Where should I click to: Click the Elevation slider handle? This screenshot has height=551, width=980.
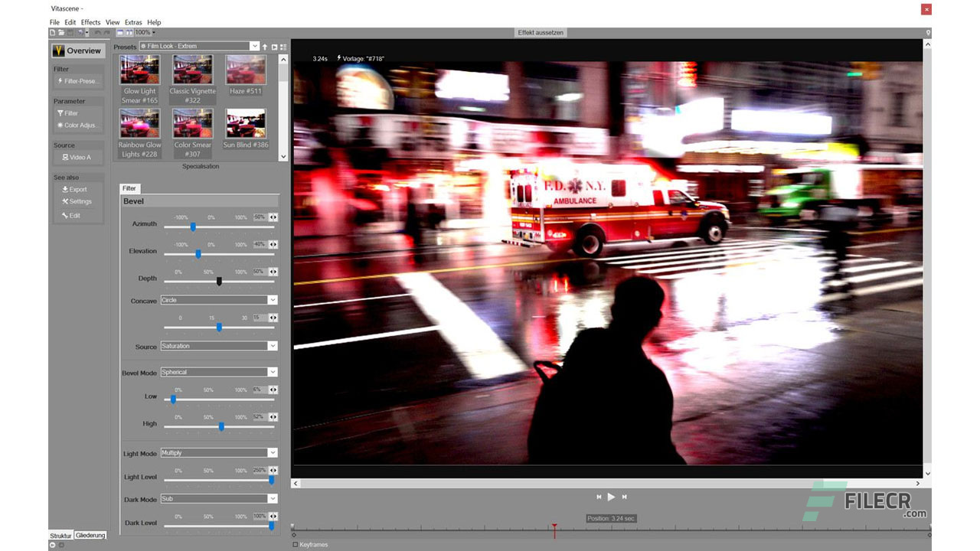[198, 254]
